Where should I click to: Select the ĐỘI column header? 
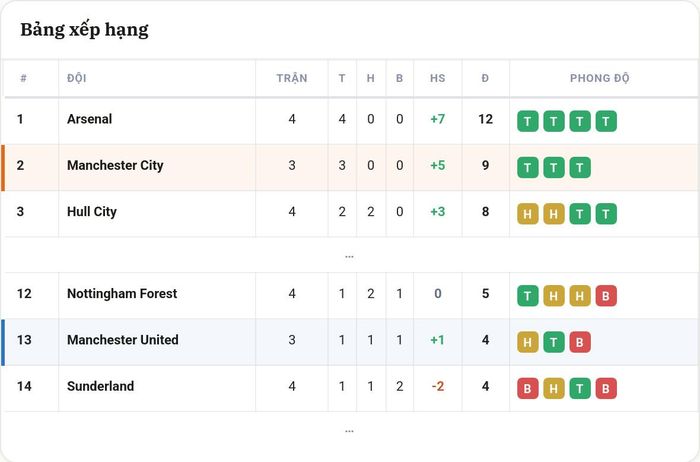click(x=76, y=78)
